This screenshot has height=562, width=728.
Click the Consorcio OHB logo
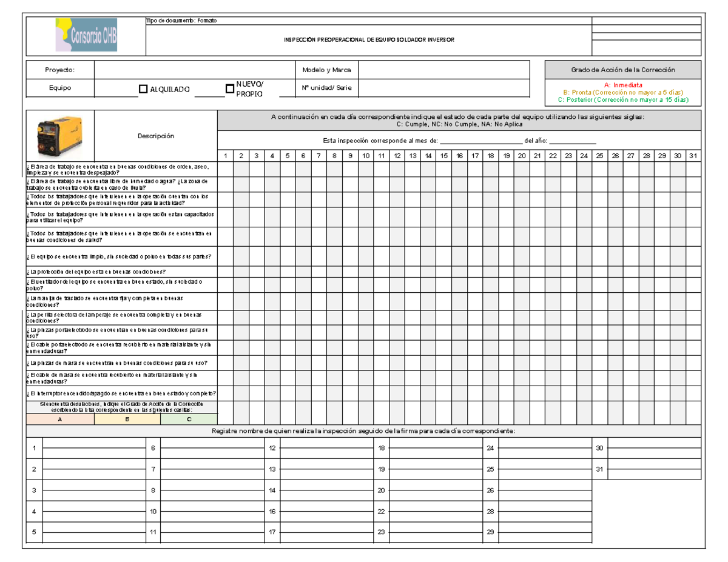pyautogui.click(x=87, y=35)
